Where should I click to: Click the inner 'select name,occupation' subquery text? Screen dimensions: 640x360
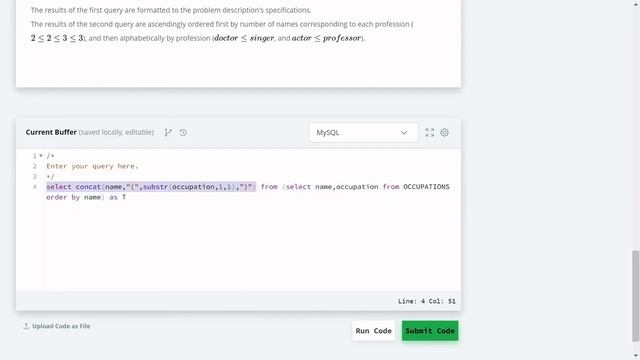(x=332, y=187)
